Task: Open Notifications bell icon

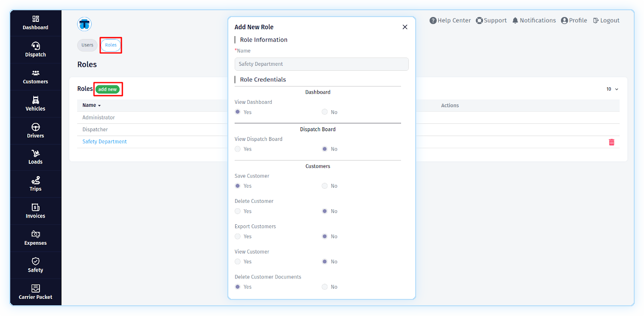Action: pyautogui.click(x=515, y=20)
